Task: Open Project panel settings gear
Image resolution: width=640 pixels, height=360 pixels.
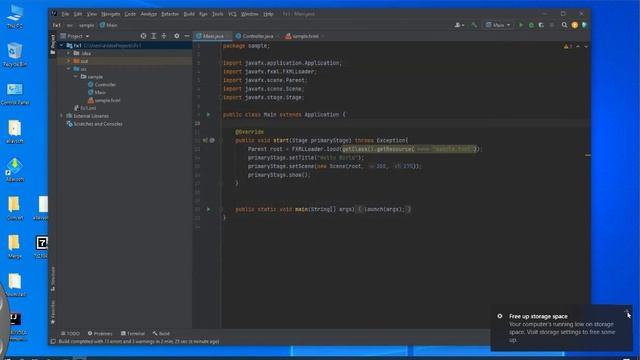Action: (176, 36)
